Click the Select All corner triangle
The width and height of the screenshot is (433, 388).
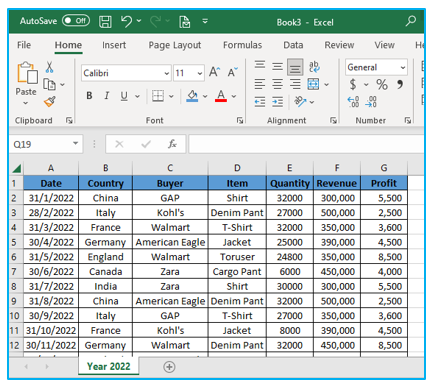[16, 168]
